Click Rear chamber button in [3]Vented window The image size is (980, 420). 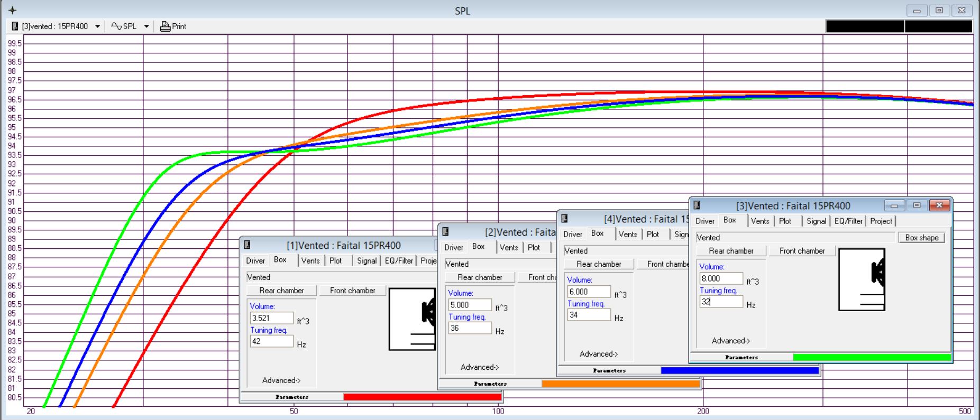point(731,251)
